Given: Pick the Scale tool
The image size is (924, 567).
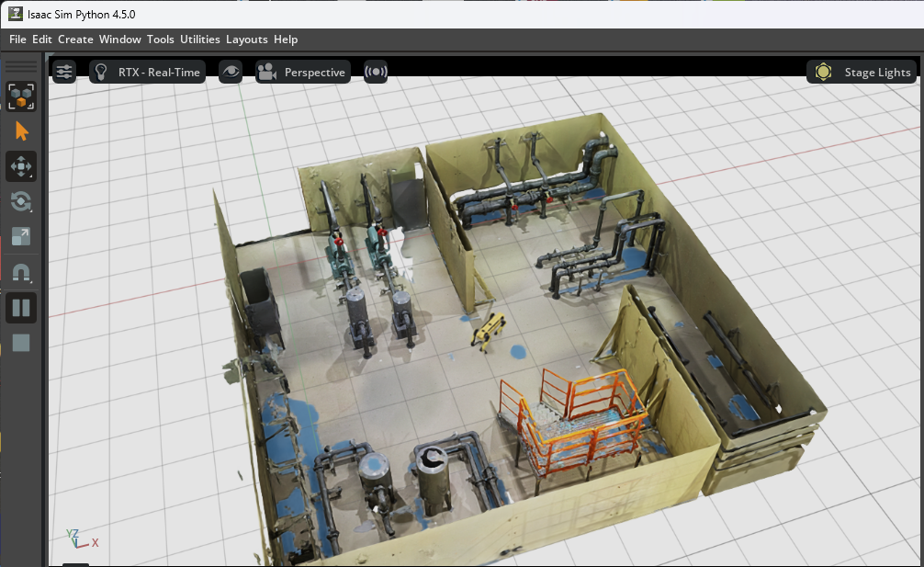Looking at the screenshot, I should (x=21, y=237).
